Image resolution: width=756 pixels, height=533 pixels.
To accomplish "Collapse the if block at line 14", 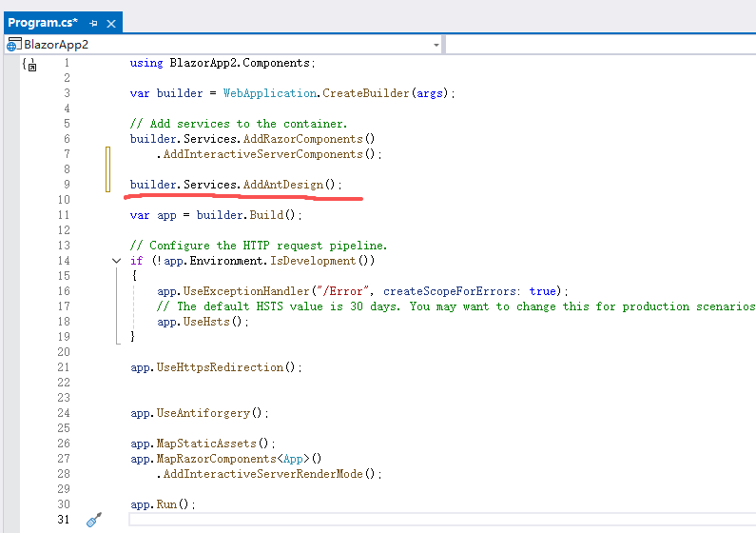I will [116, 261].
